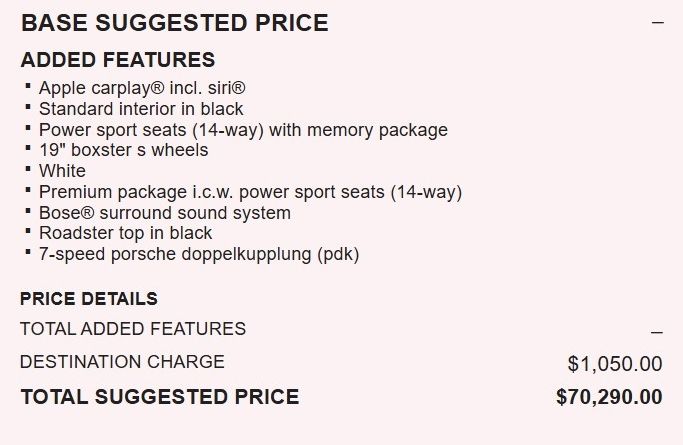
Task: Click the $1,050.00 destination charge amount
Action: (615, 364)
